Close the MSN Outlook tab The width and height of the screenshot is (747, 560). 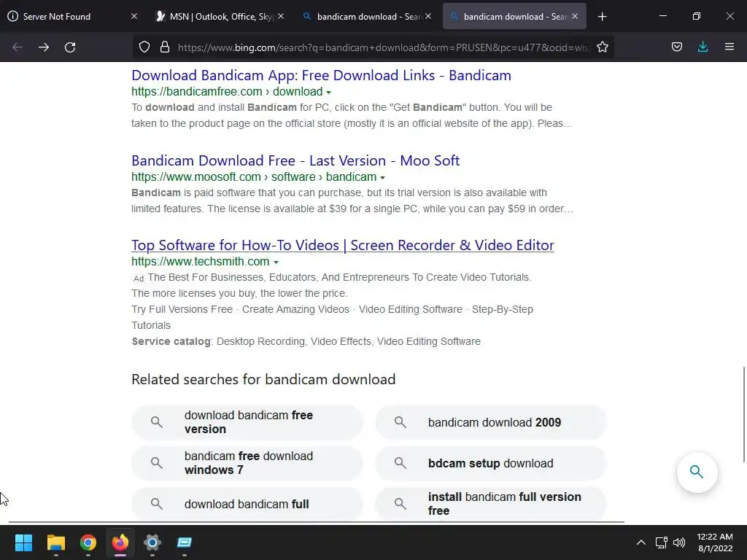click(x=281, y=17)
